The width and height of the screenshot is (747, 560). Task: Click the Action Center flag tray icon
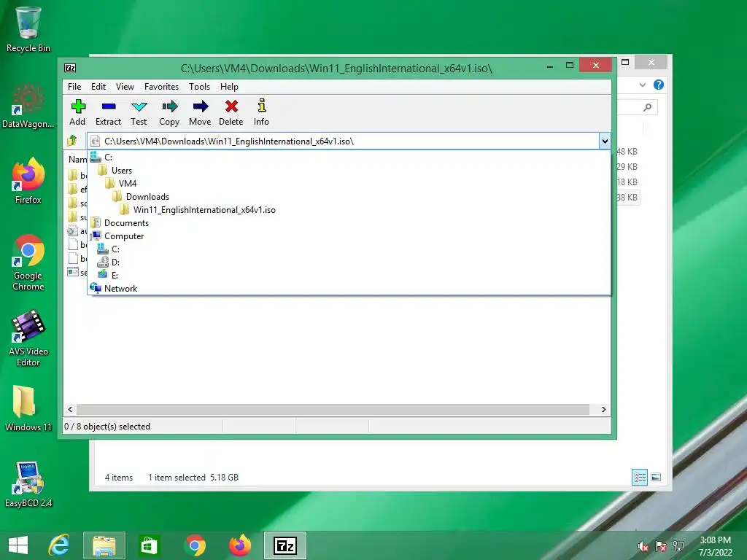(x=661, y=547)
